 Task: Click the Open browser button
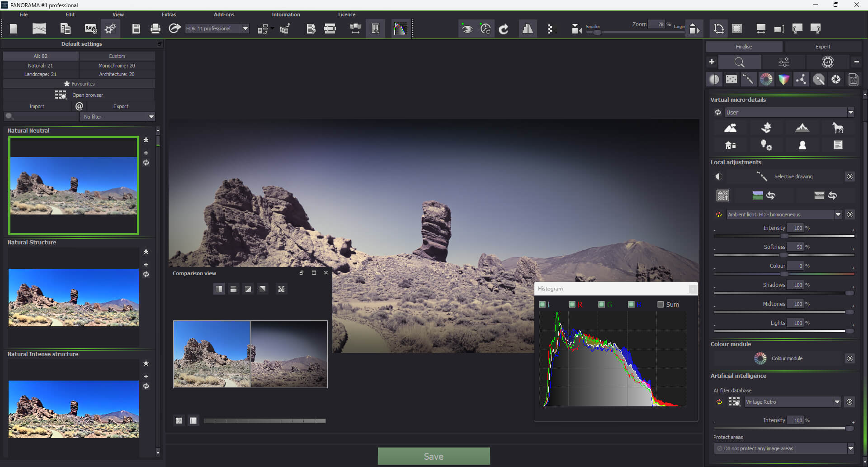click(87, 95)
